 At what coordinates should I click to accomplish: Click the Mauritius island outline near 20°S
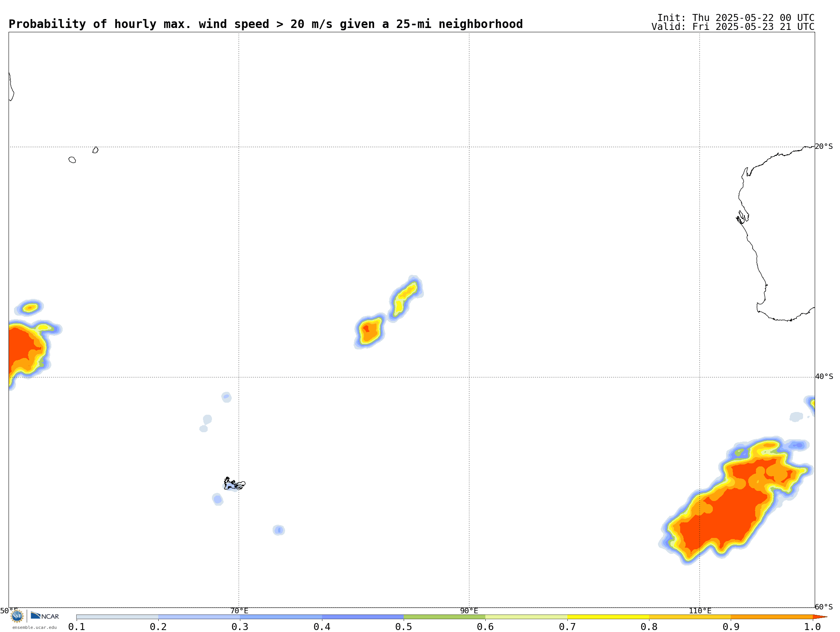click(x=95, y=150)
